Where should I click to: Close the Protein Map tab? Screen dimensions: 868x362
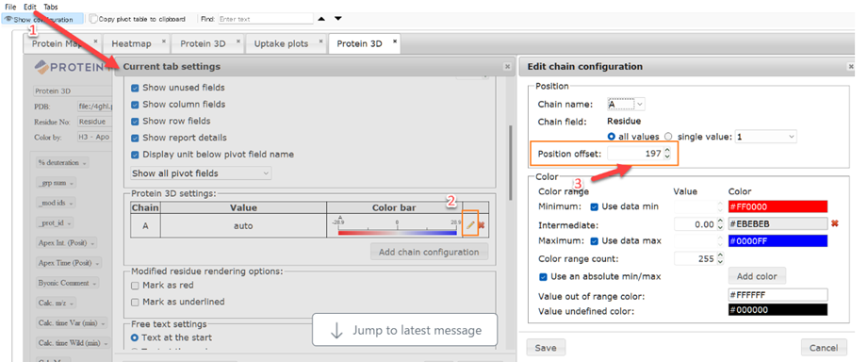point(96,41)
